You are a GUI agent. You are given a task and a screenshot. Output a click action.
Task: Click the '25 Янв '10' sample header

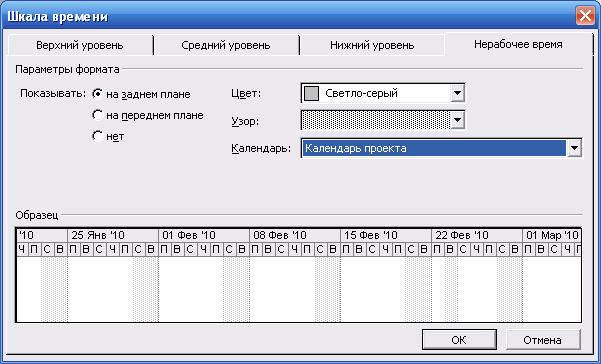tap(113, 235)
